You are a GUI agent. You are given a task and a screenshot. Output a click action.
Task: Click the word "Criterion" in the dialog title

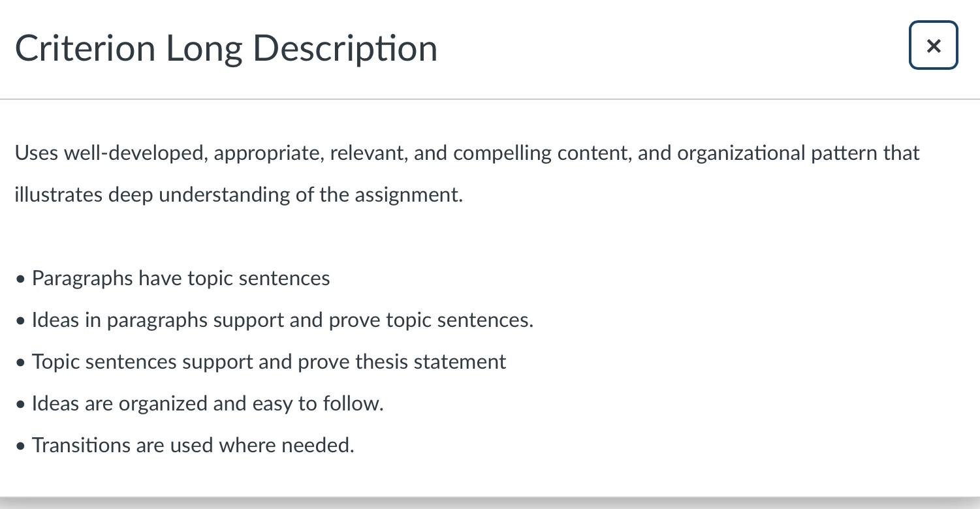tap(85, 48)
